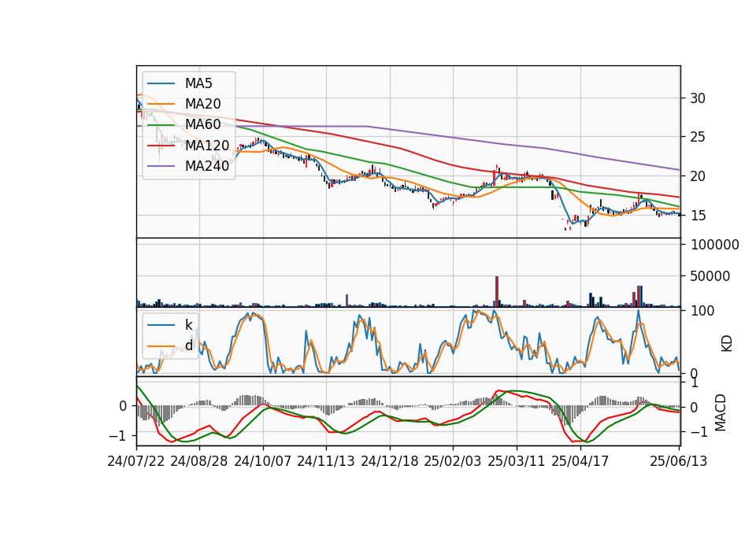Click the KD axis title

[x=726, y=344]
